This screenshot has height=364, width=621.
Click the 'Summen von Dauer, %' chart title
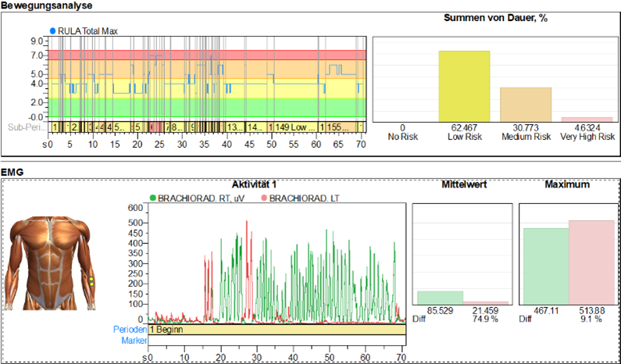click(x=496, y=18)
